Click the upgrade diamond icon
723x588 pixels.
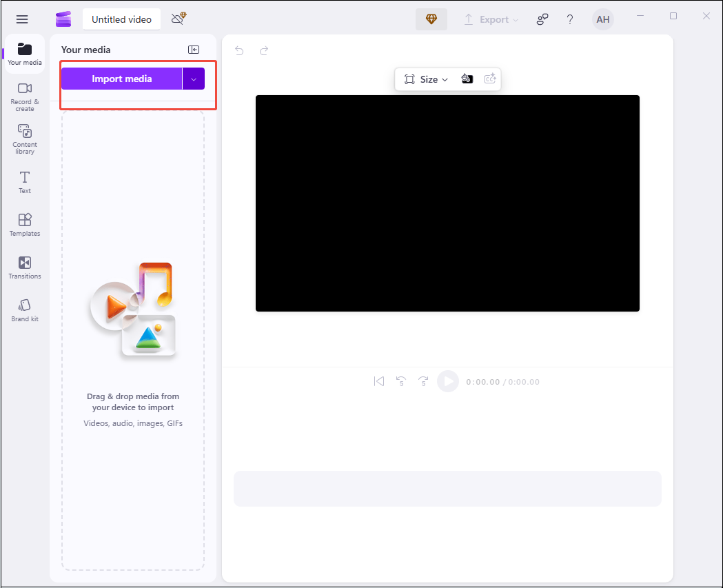point(431,19)
